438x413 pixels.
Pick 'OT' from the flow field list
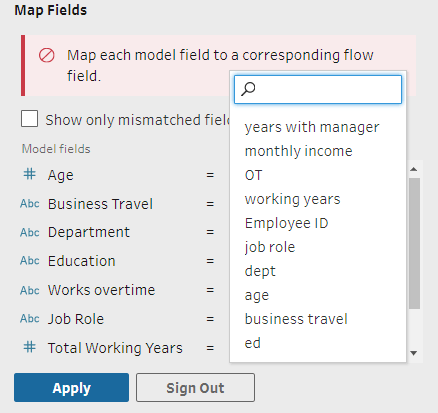pos(253,175)
